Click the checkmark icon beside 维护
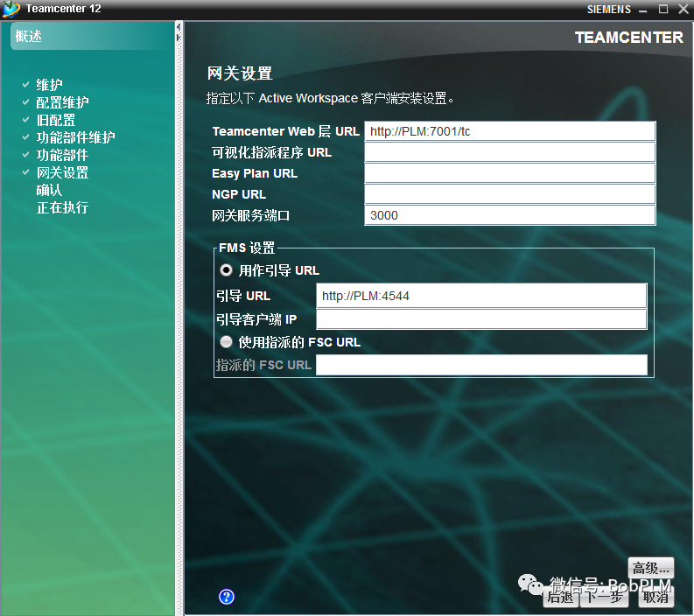Screen dimensions: 694x616 tap(26, 84)
